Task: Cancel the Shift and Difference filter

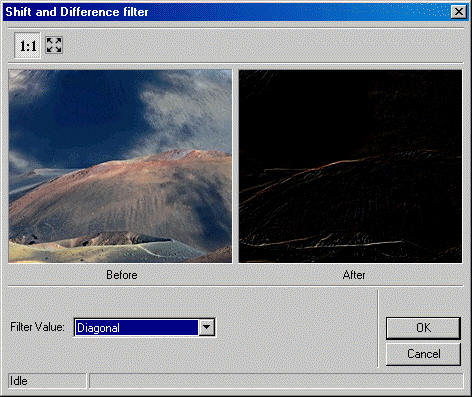Action: (x=423, y=354)
